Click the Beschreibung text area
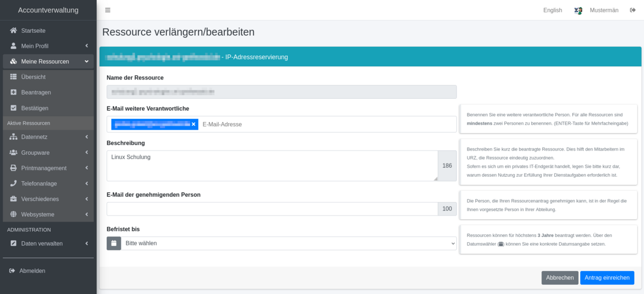Image resolution: width=644 pixels, height=294 pixels. (272, 166)
